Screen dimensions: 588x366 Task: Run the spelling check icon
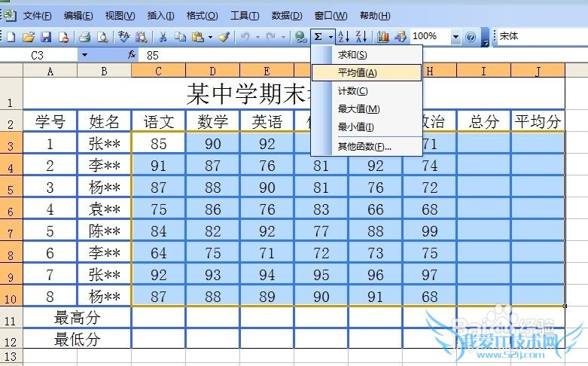[123, 37]
